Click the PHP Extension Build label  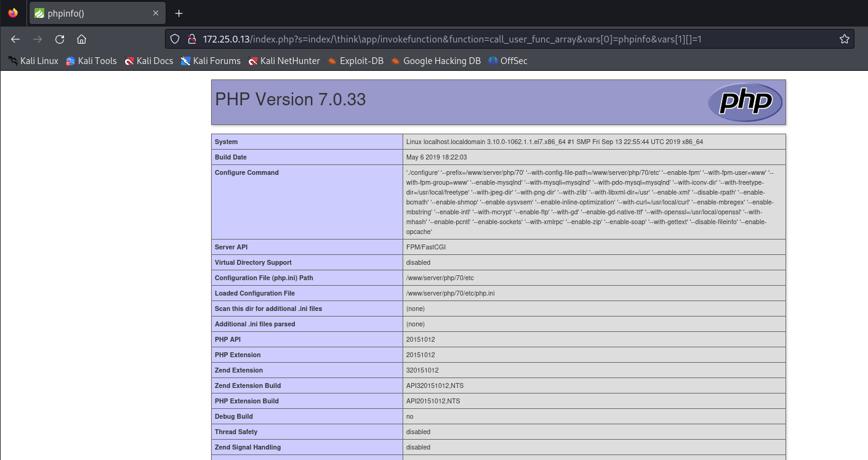coord(247,401)
